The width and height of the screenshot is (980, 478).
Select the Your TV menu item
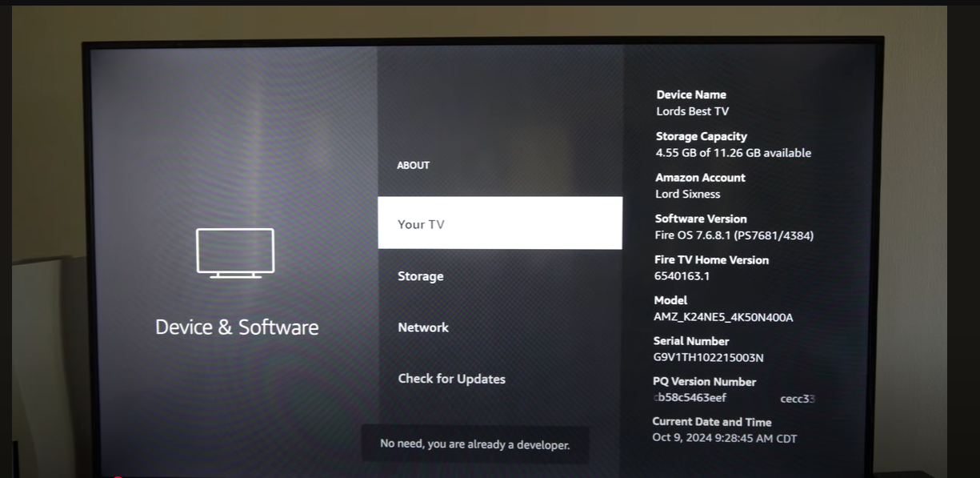(x=500, y=223)
